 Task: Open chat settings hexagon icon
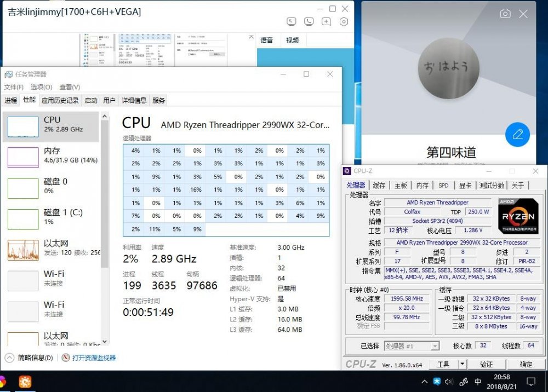point(344,22)
